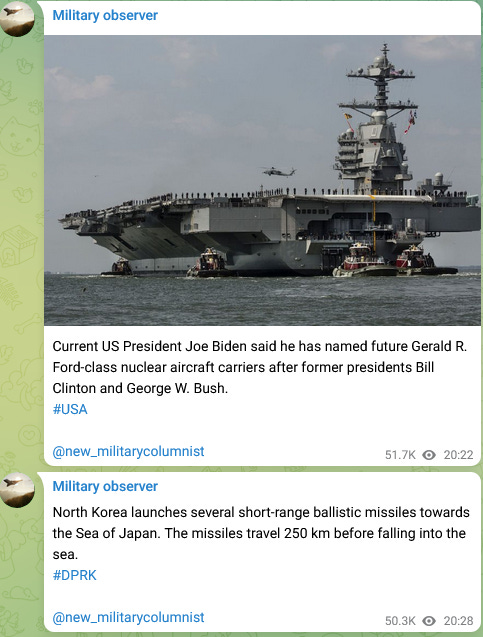Click the views eye icon beside 51.7K

pyautogui.click(x=429, y=455)
